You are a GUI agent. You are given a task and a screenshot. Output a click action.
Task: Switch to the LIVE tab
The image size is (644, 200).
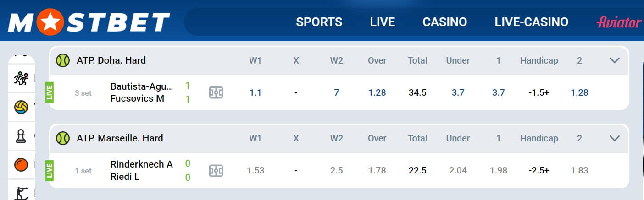click(x=383, y=22)
